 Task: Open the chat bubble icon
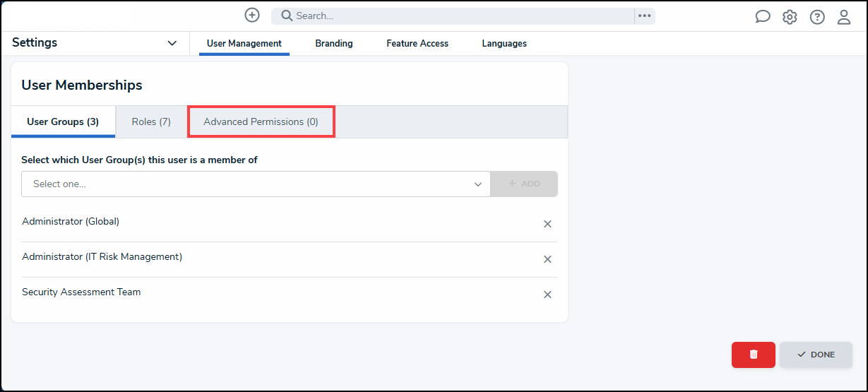pos(763,17)
